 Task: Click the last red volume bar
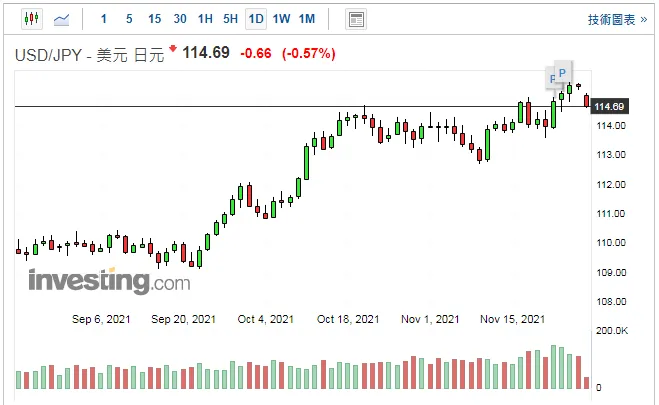[x=587, y=383]
